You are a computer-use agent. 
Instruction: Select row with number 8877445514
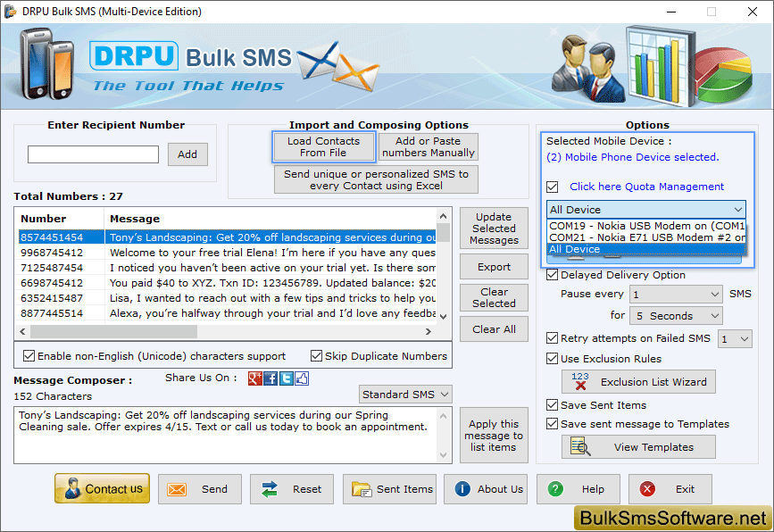(227, 313)
